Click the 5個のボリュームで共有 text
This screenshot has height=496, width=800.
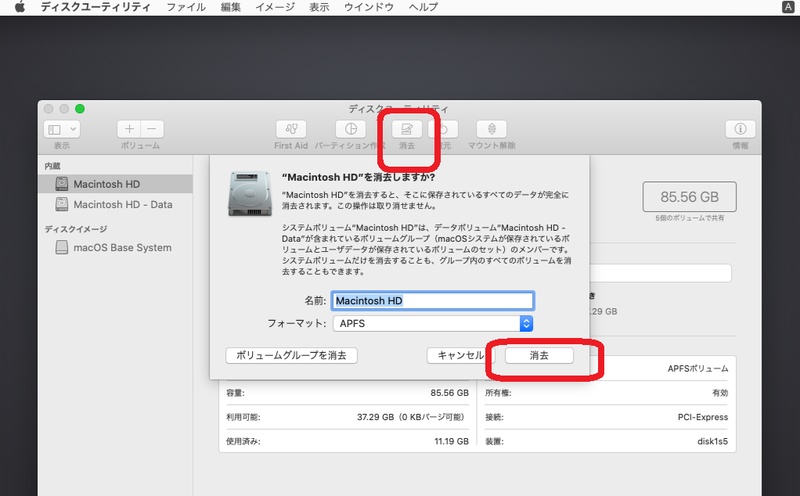pos(689,218)
